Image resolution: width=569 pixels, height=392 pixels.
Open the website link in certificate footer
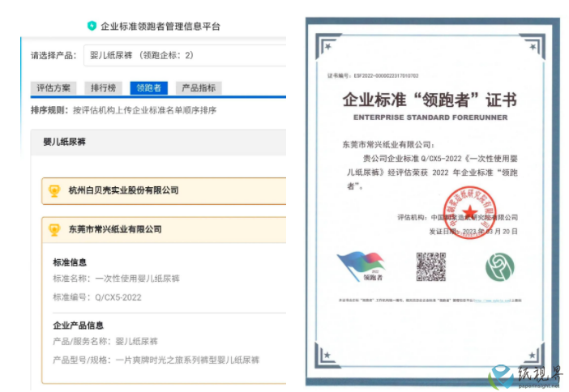[x=493, y=300]
